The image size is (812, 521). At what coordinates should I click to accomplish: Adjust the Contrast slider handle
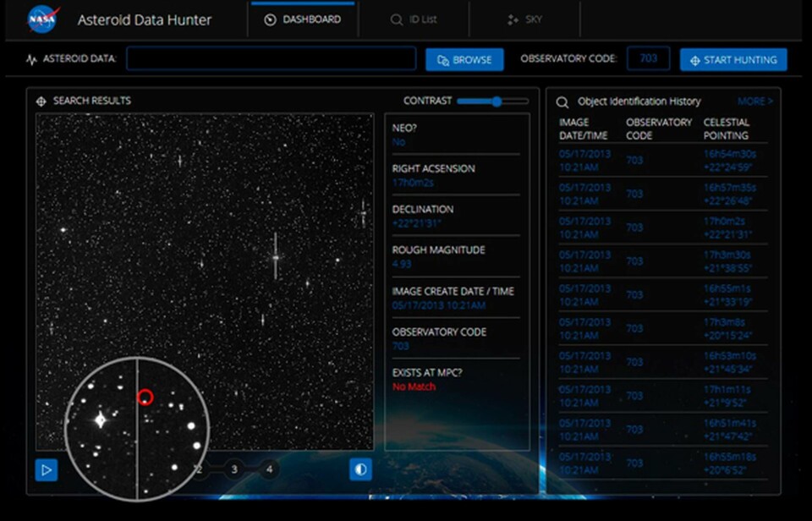(x=497, y=101)
